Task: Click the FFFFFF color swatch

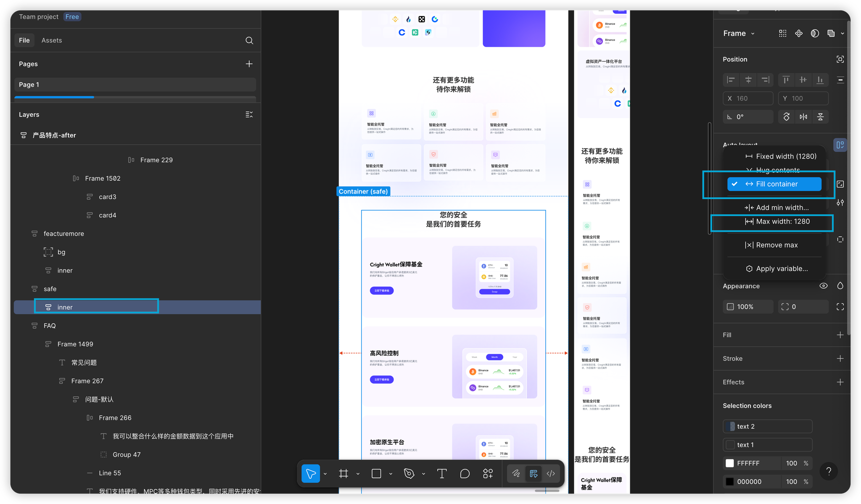Action: [x=730, y=463]
